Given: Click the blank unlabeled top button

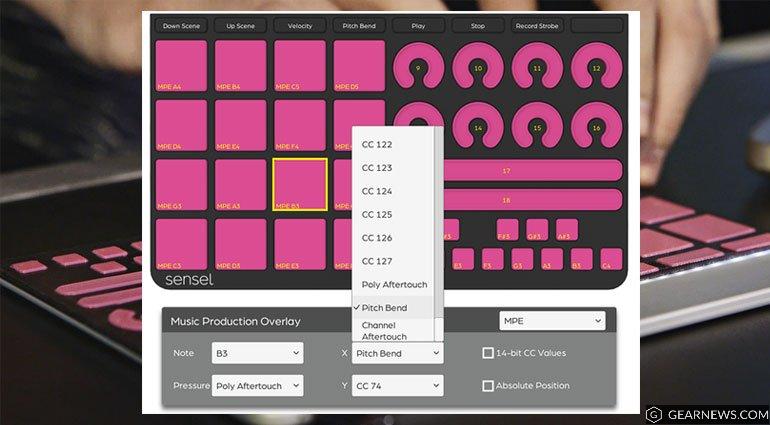Looking at the screenshot, I should pos(597,26).
